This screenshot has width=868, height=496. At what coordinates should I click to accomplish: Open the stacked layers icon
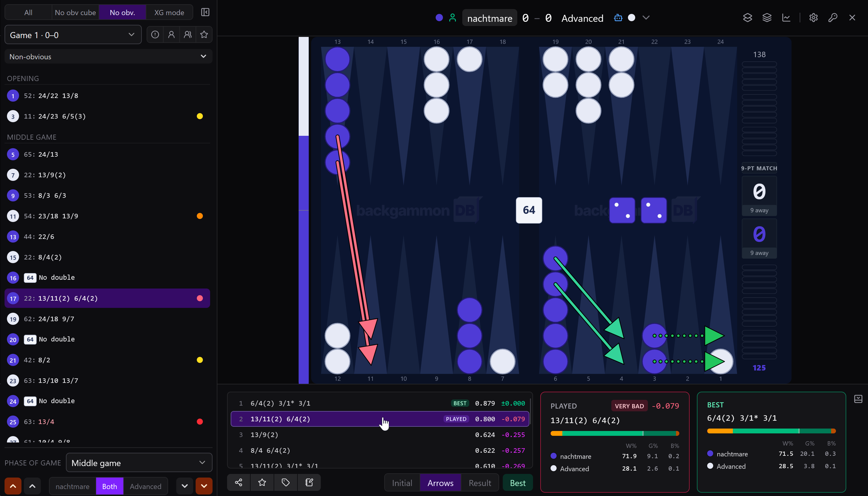[x=767, y=18]
